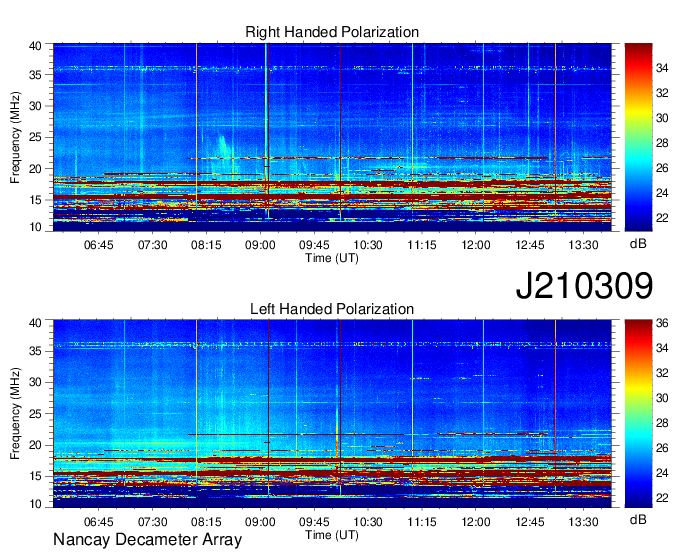This screenshot has width=680, height=552.
Task: Click the right-handed polarization spectrogram plot
Action: pyautogui.click(x=332, y=137)
